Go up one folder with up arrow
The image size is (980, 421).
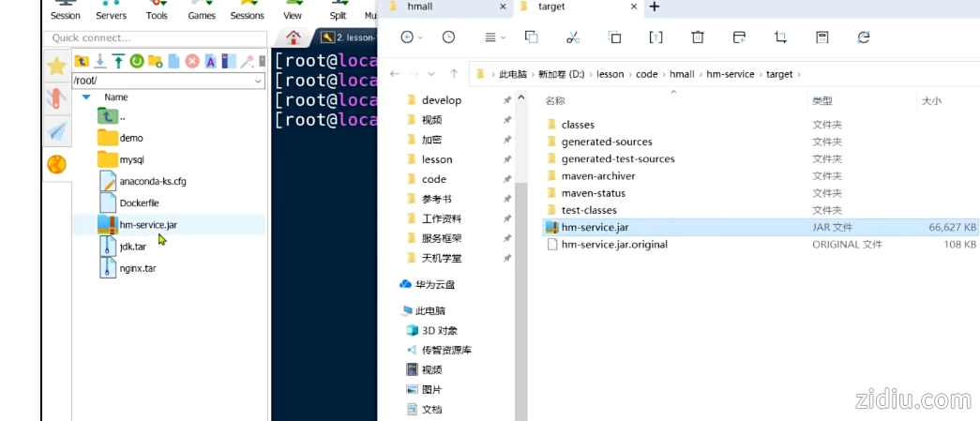click(x=455, y=74)
